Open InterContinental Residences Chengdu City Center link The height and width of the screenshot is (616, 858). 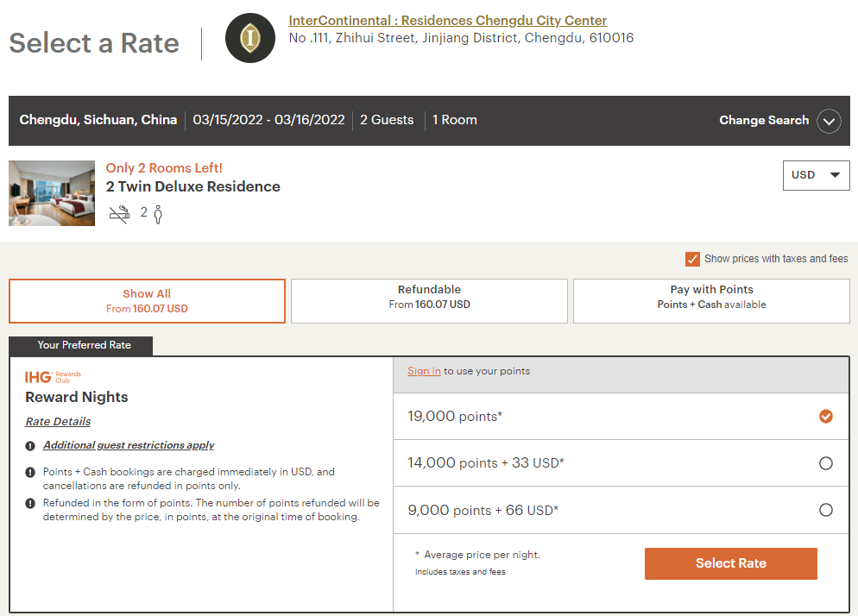(x=448, y=20)
